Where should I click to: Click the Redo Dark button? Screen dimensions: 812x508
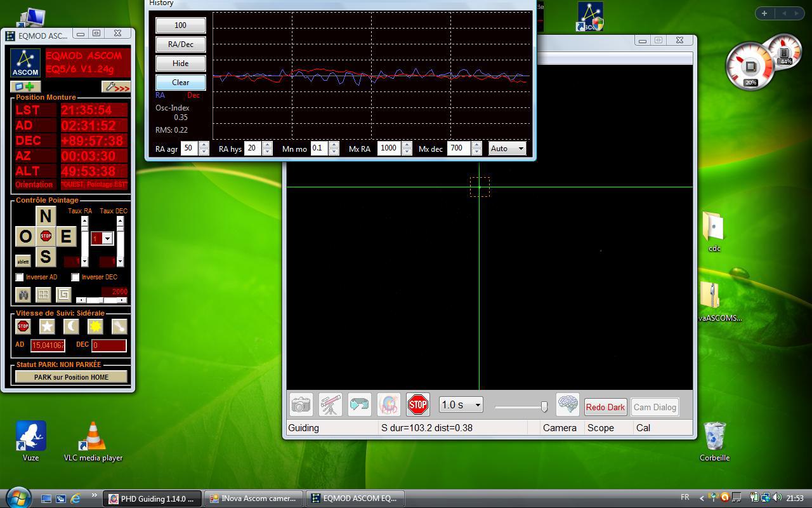605,407
